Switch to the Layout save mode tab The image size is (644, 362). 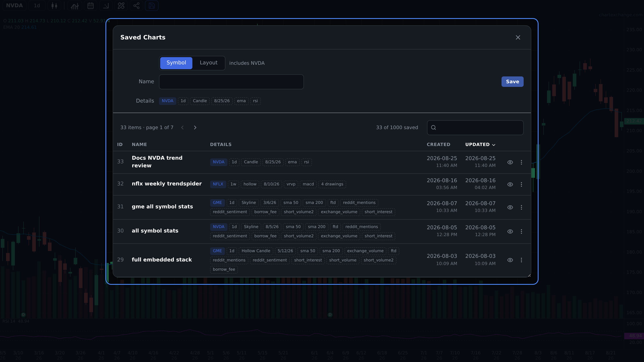pyautogui.click(x=208, y=63)
